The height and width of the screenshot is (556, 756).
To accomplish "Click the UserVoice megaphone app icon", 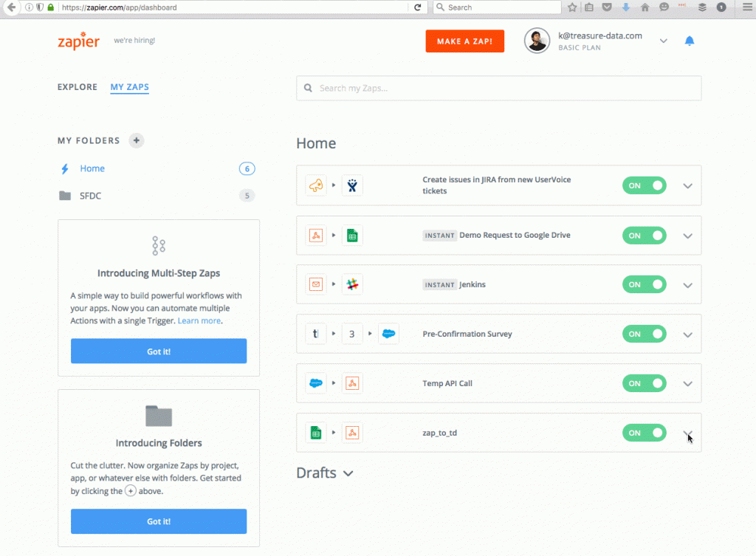I will click(316, 185).
